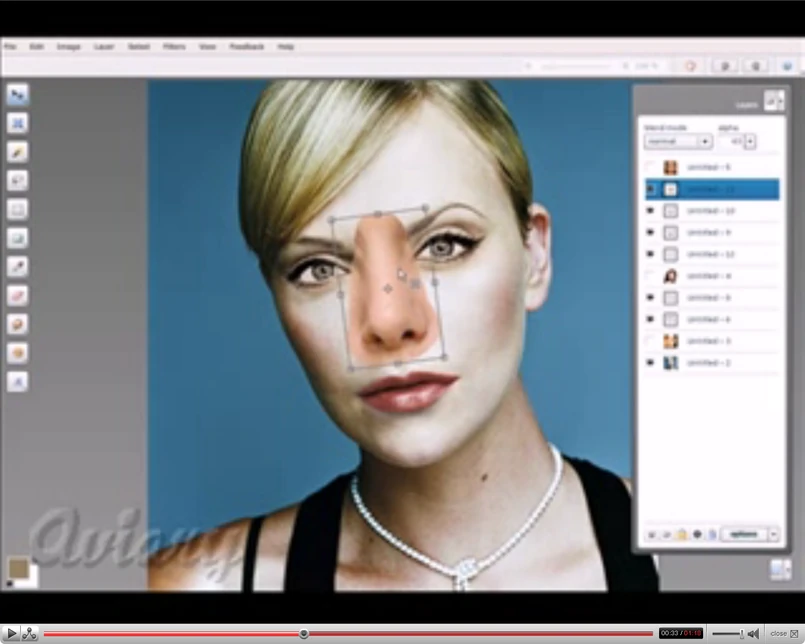The image size is (805, 644).
Task: Select the eyedropper tool
Action: [x=18, y=267]
